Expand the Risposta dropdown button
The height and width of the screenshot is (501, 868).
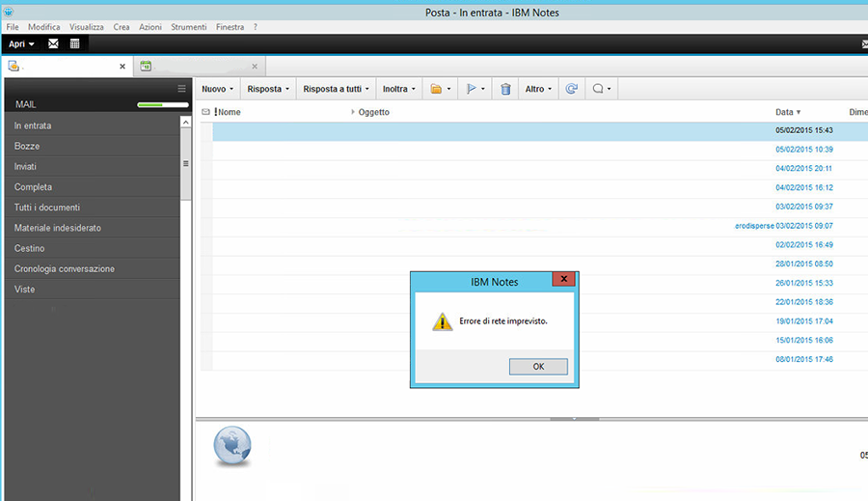[x=268, y=89]
